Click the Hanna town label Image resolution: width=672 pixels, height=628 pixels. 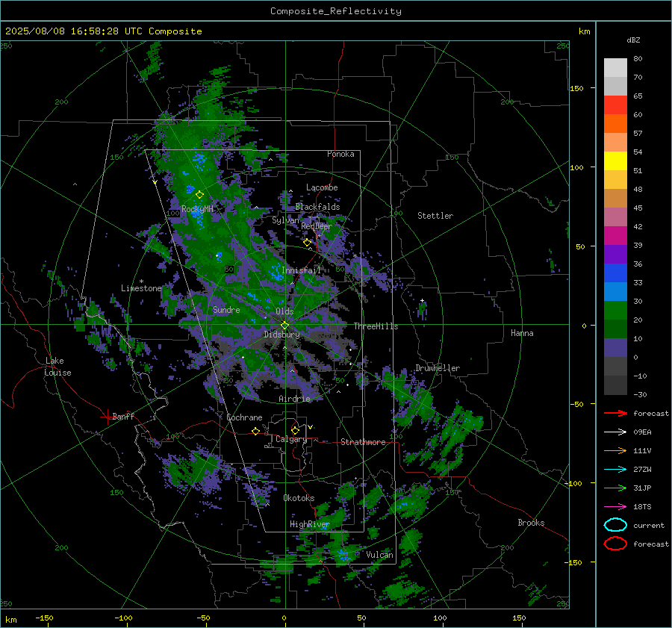point(522,333)
